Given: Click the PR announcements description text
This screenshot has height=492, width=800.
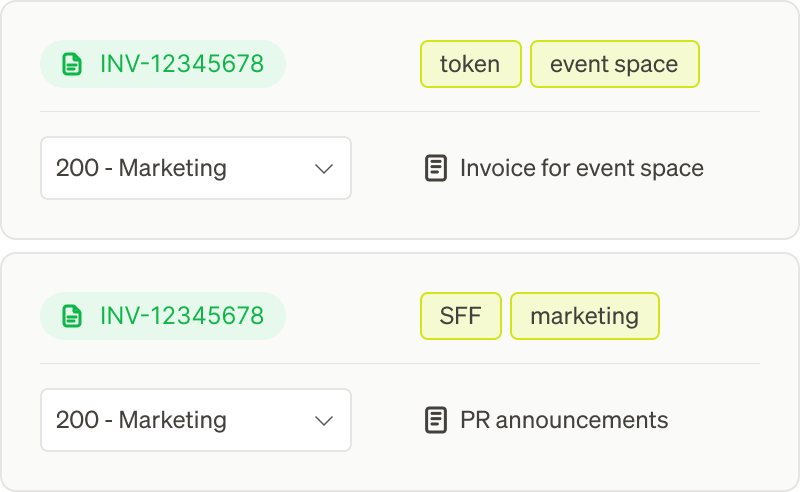Looking at the screenshot, I should tap(564, 420).
